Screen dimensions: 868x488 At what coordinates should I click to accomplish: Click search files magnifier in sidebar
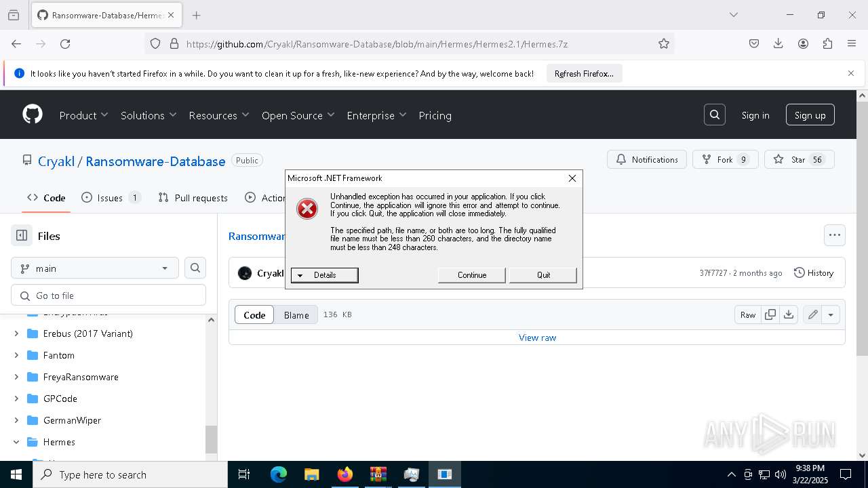tap(195, 268)
